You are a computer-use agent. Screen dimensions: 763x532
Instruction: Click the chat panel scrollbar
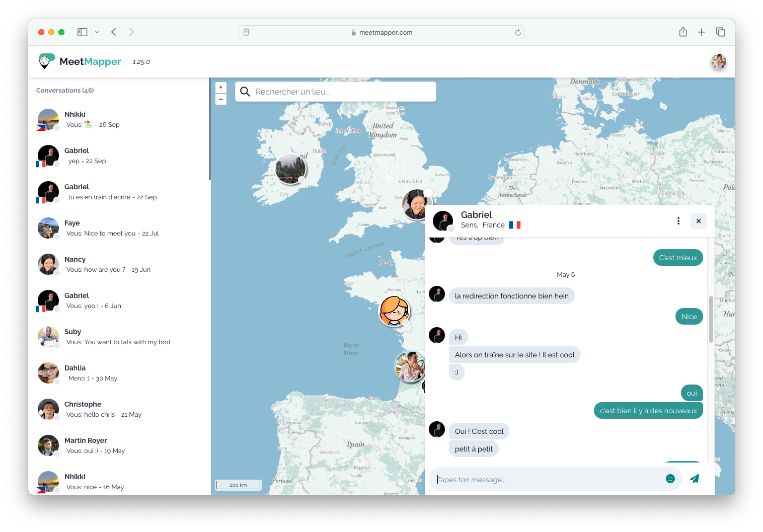(711, 319)
